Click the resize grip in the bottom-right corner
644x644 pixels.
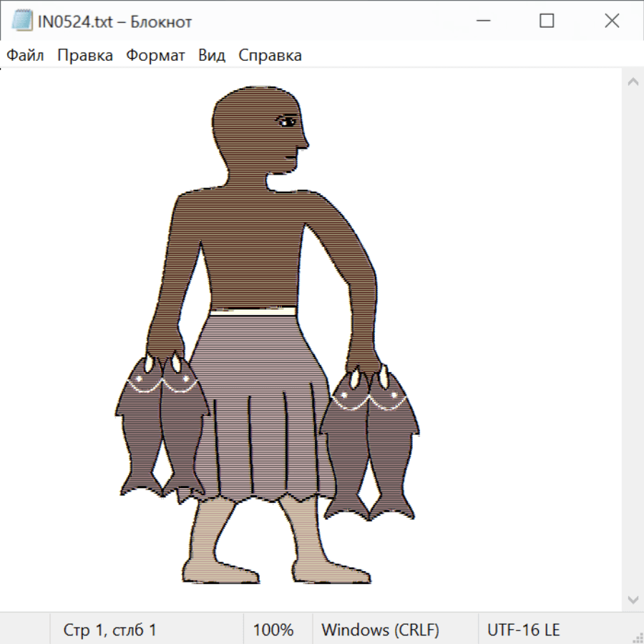click(x=637, y=637)
